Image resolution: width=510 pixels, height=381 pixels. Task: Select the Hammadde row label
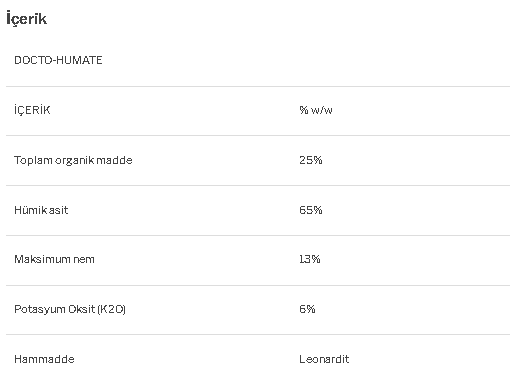point(44,359)
